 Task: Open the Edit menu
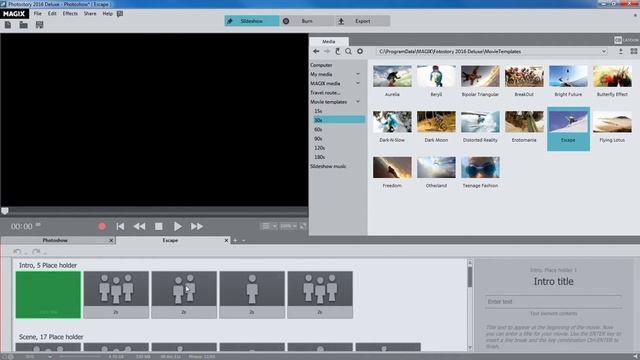(x=52, y=13)
